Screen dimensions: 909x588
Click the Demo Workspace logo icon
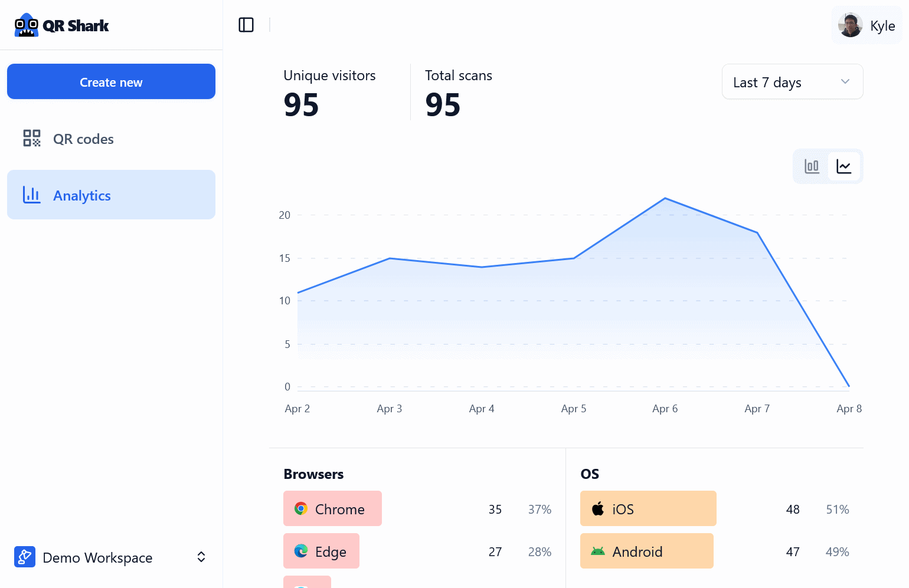tap(25, 557)
